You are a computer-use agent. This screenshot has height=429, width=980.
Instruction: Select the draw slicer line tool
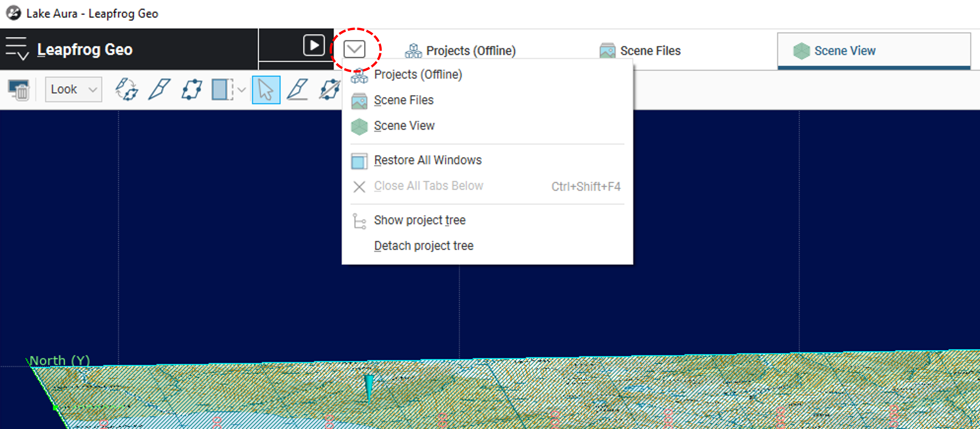click(x=159, y=90)
